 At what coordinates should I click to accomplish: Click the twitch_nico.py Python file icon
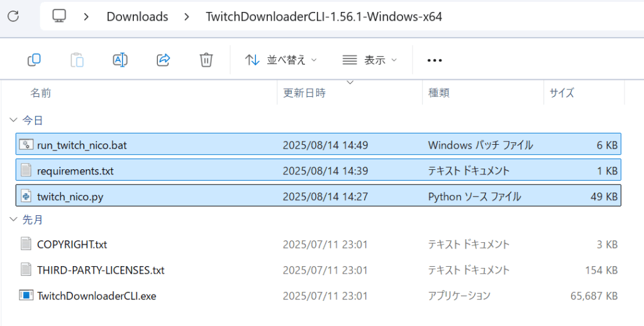(x=26, y=196)
